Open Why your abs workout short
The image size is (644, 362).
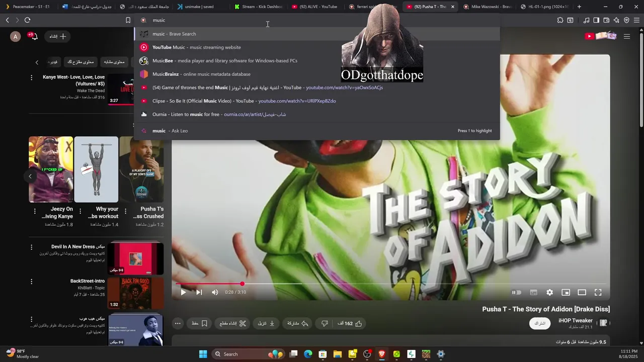pyautogui.click(x=96, y=169)
